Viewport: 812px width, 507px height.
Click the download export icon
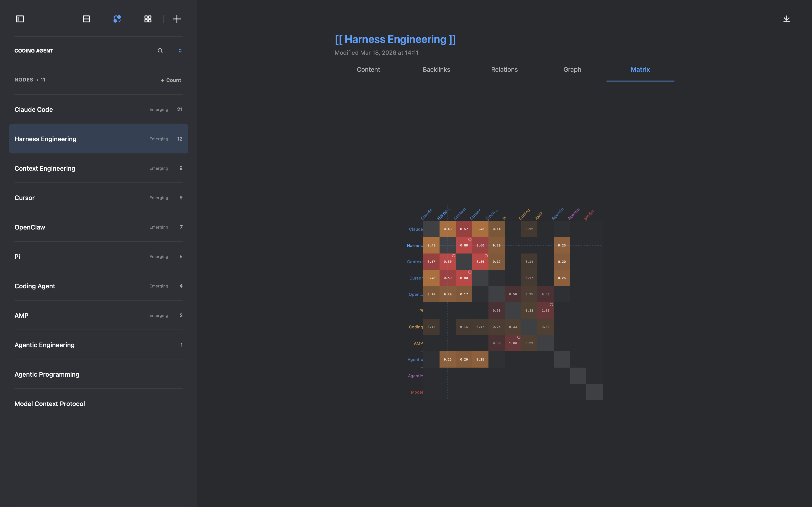(x=786, y=19)
